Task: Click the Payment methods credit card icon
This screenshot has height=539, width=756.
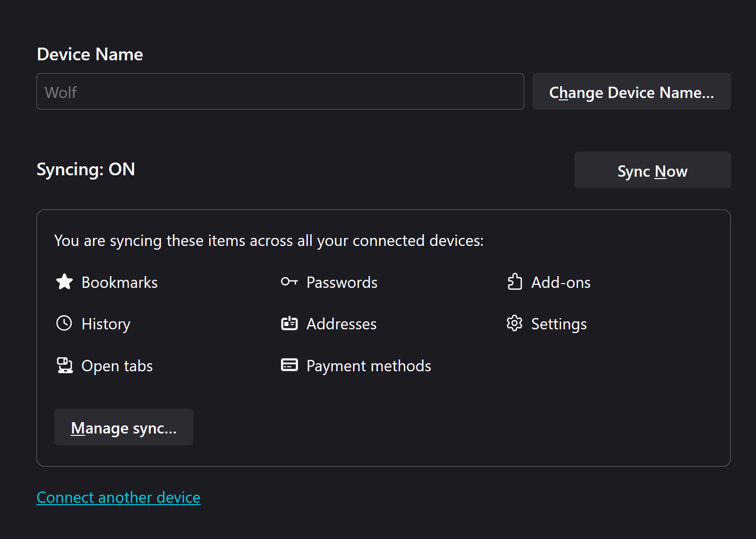Action: coord(289,365)
